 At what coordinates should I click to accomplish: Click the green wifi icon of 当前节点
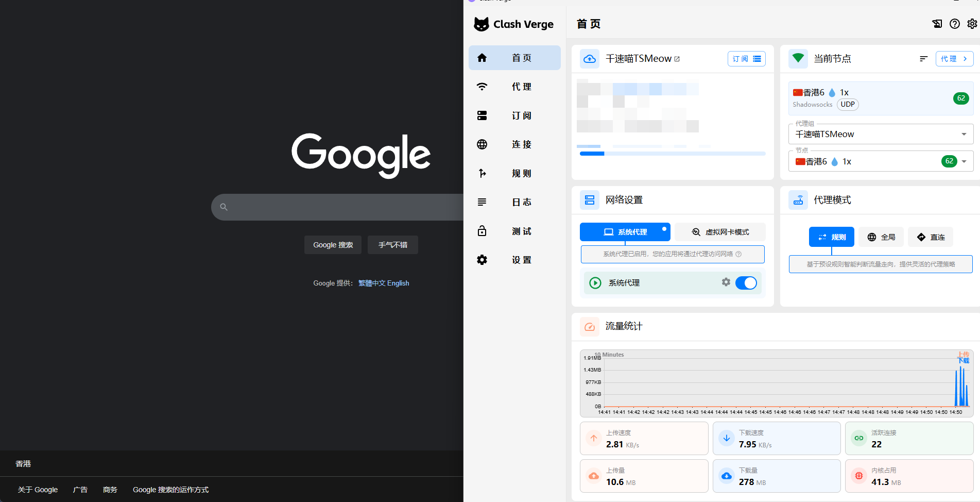(798, 58)
